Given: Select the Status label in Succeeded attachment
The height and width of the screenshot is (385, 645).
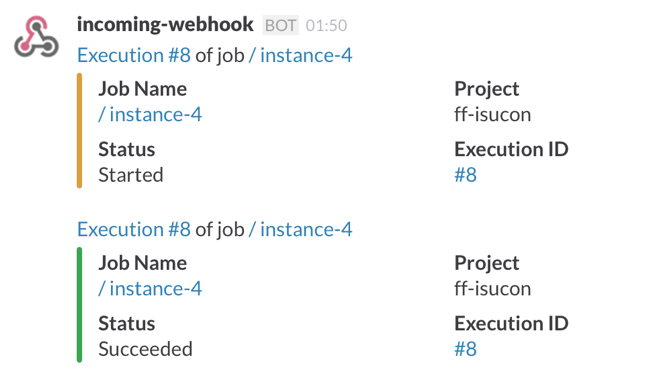Looking at the screenshot, I should 127,323.
